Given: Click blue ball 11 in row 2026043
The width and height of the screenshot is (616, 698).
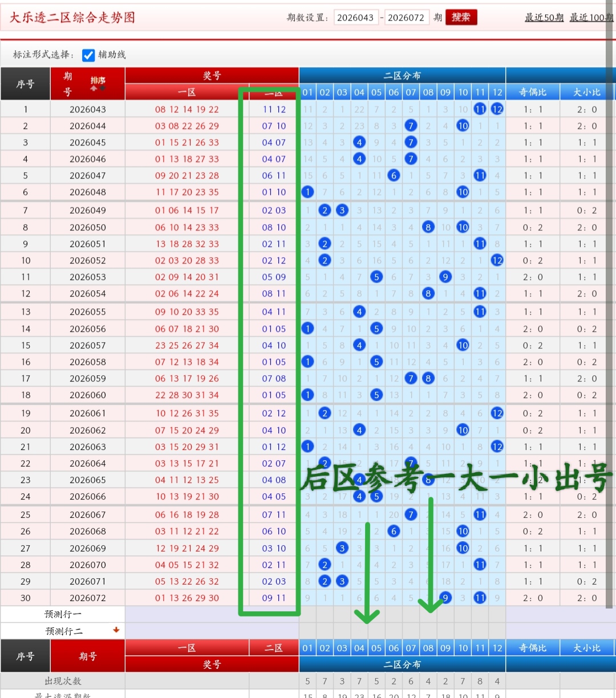Looking at the screenshot, I should pos(480,109).
